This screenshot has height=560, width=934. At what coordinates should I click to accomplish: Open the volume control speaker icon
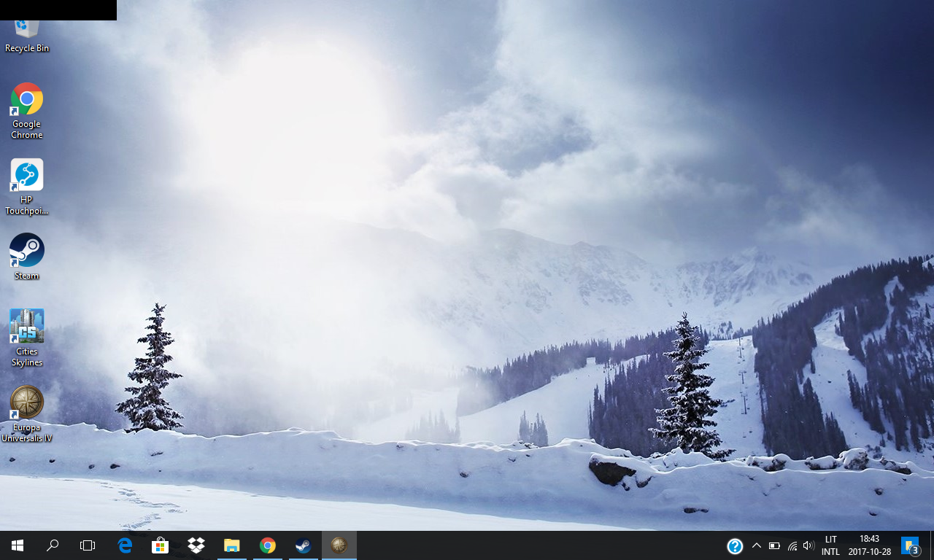coord(808,545)
